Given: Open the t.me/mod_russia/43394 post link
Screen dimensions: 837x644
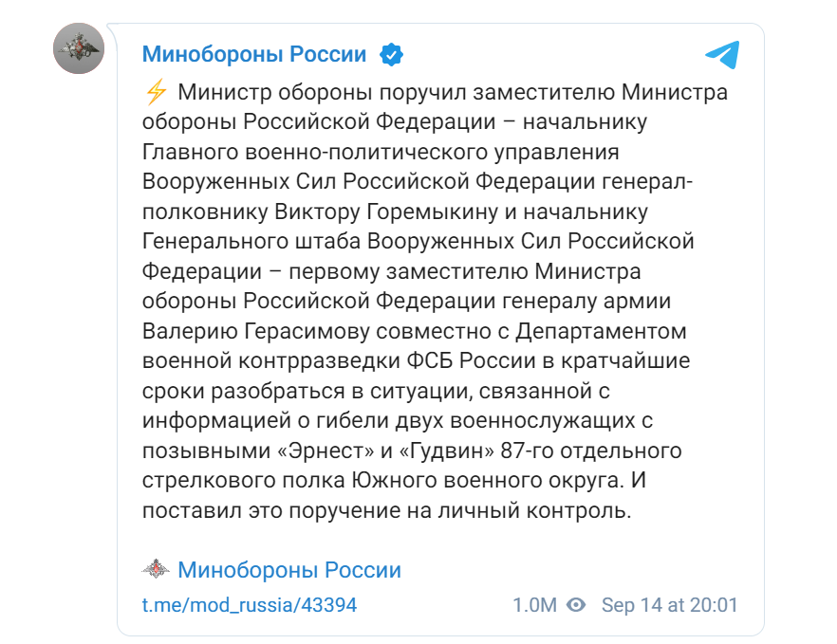Looking at the screenshot, I should (x=250, y=605).
